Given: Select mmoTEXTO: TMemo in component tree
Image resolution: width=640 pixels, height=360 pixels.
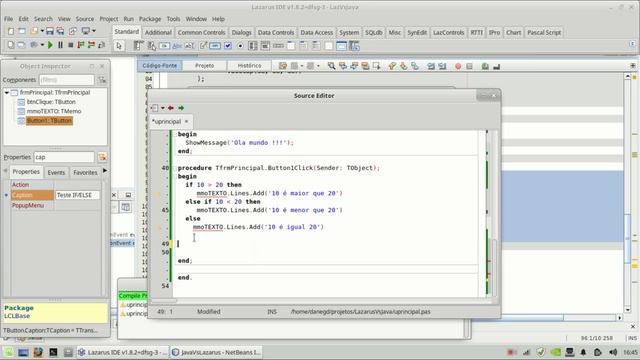Looking at the screenshot, I should [54, 111].
